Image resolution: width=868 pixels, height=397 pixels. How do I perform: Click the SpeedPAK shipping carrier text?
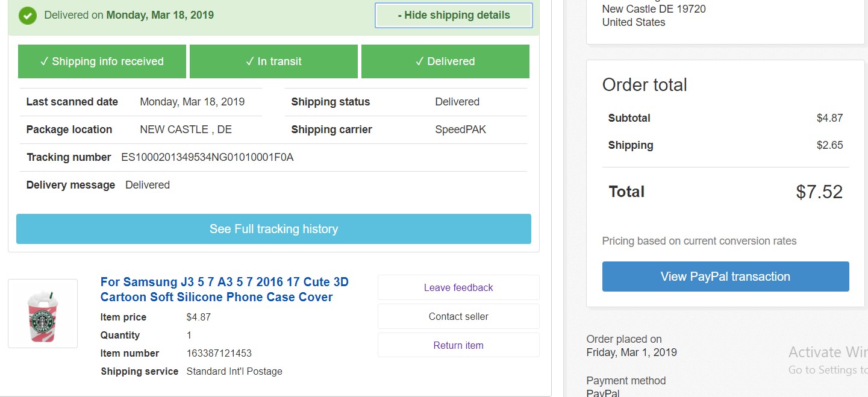(x=460, y=130)
